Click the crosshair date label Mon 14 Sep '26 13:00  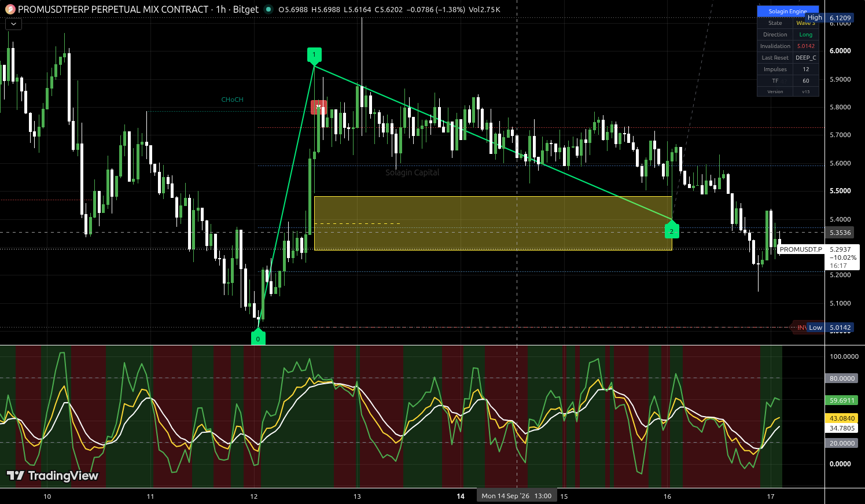coord(517,496)
